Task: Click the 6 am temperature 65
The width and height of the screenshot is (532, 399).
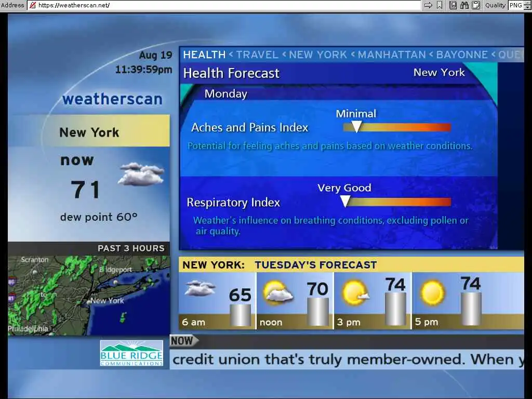Action: (240, 295)
